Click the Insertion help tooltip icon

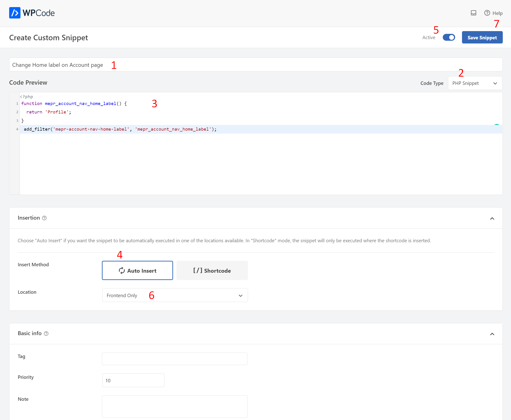pos(44,218)
